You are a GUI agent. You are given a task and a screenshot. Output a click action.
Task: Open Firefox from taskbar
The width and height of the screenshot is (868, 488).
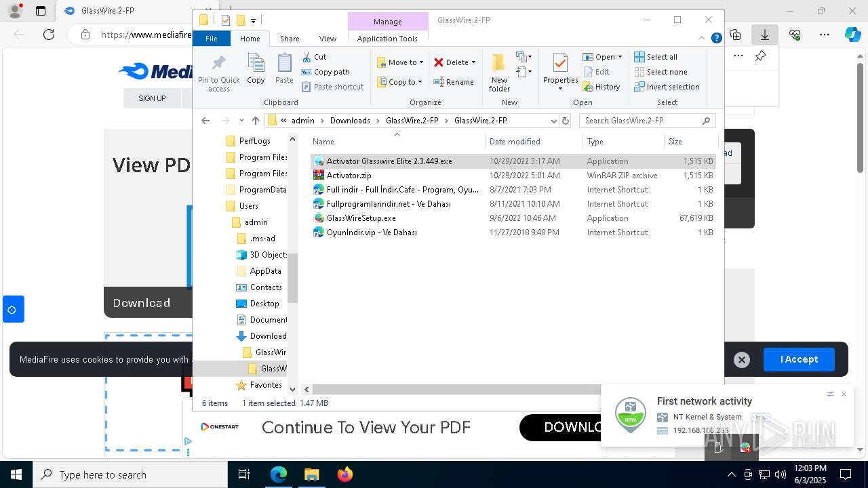click(x=345, y=474)
